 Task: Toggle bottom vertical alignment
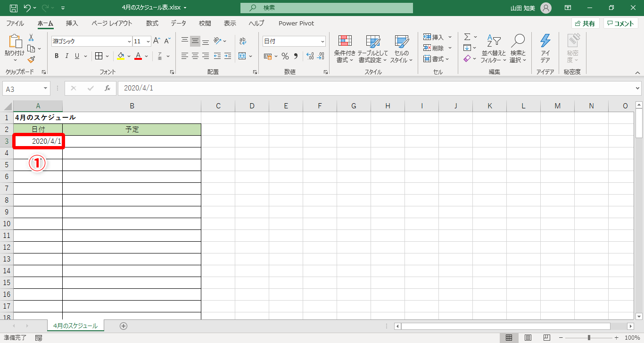(206, 41)
